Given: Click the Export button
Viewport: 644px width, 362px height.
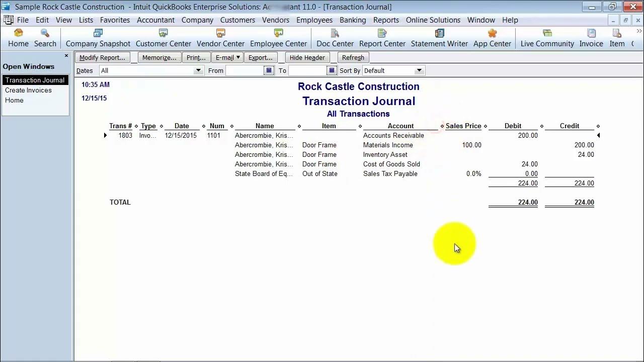Looking at the screenshot, I should coord(260,57).
